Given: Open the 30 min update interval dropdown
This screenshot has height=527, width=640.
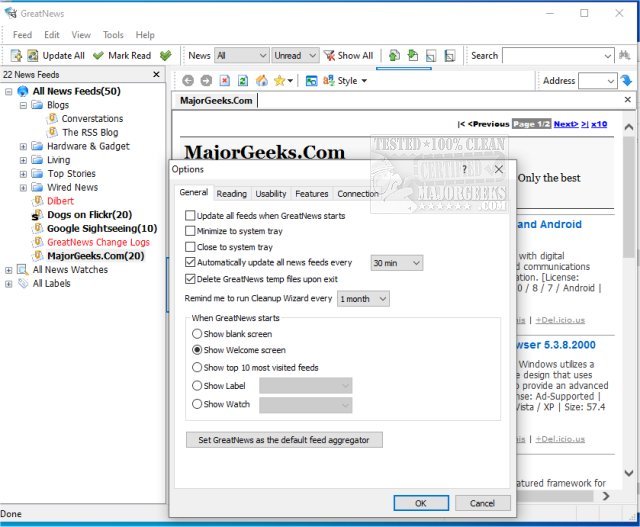Looking at the screenshot, I should 396,263.
